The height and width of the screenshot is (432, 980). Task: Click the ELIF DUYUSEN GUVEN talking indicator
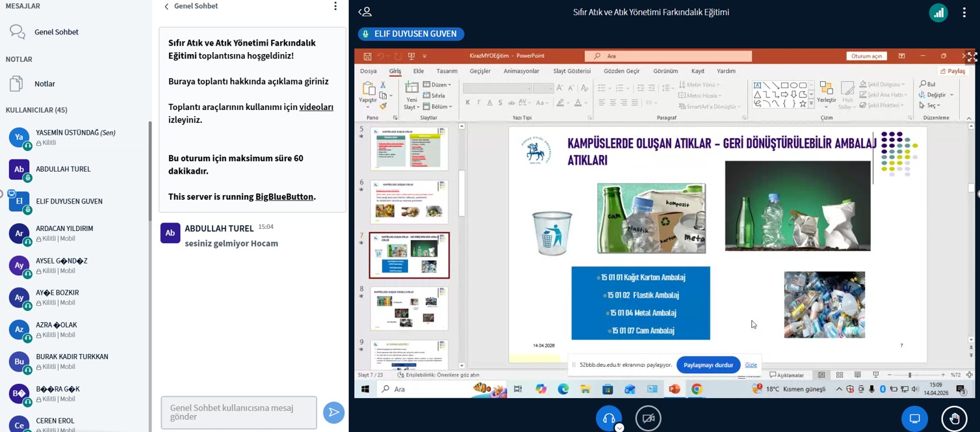411,34
